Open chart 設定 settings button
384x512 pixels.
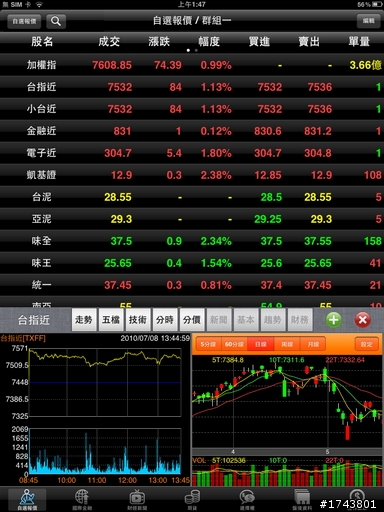pos(367,344)
